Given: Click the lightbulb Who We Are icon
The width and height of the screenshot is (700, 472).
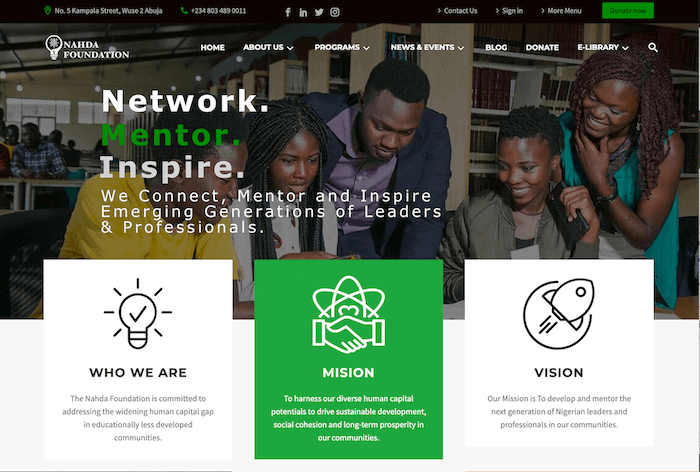Looking at the screenshot, I should 138,313.
